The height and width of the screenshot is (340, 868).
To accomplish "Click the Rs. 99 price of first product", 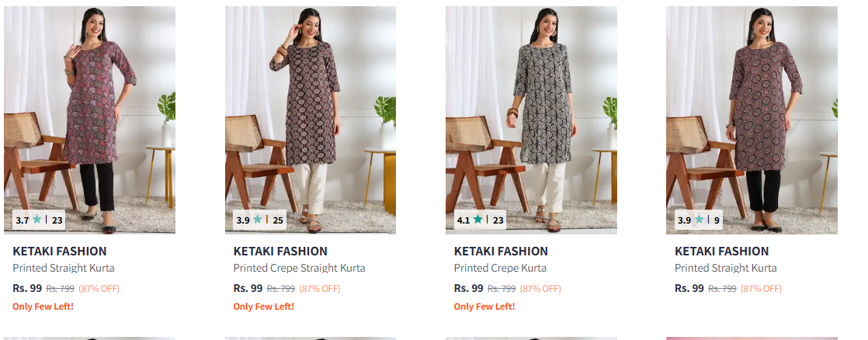I will pyautogui.click(x=27, y=288).
